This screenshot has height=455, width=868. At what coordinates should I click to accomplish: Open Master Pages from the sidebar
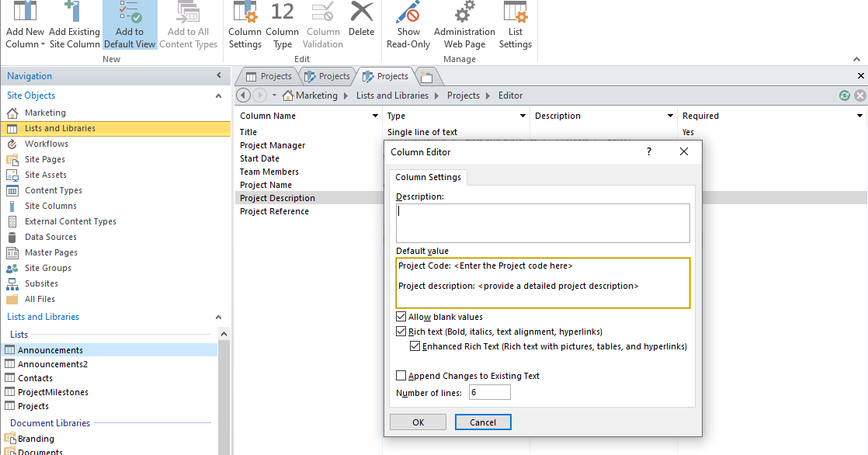(54, 252)
